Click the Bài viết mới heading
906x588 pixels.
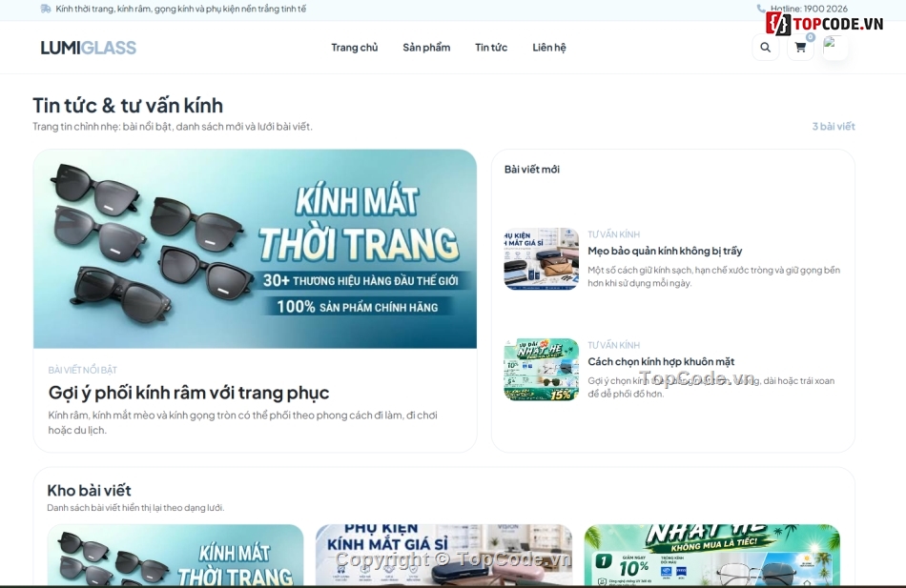(x=531, y=170)
